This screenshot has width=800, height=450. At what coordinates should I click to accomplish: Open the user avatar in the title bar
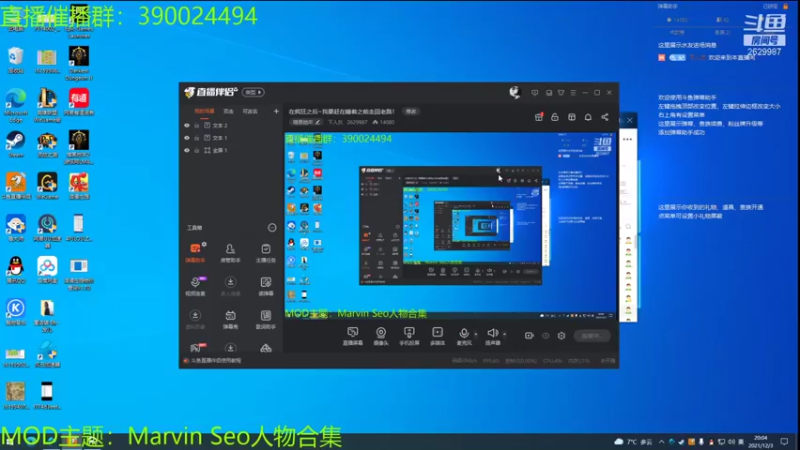tap(514, 92)
